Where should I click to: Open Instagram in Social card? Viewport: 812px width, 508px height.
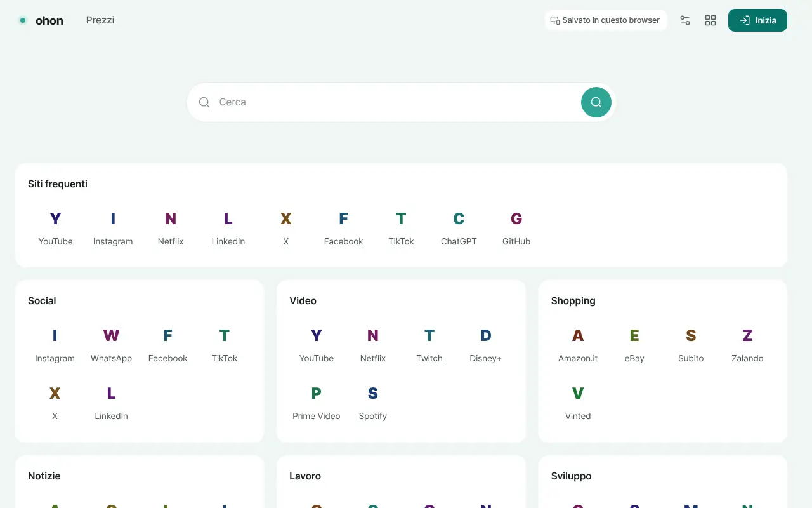click(55, 345)
